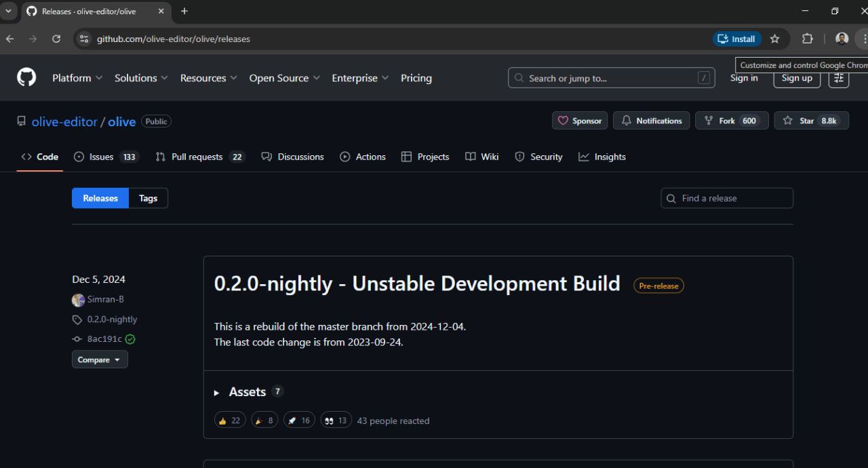The image size is (868, 468).
Task: Click the Sponsor button
Action: coord(579,121)
